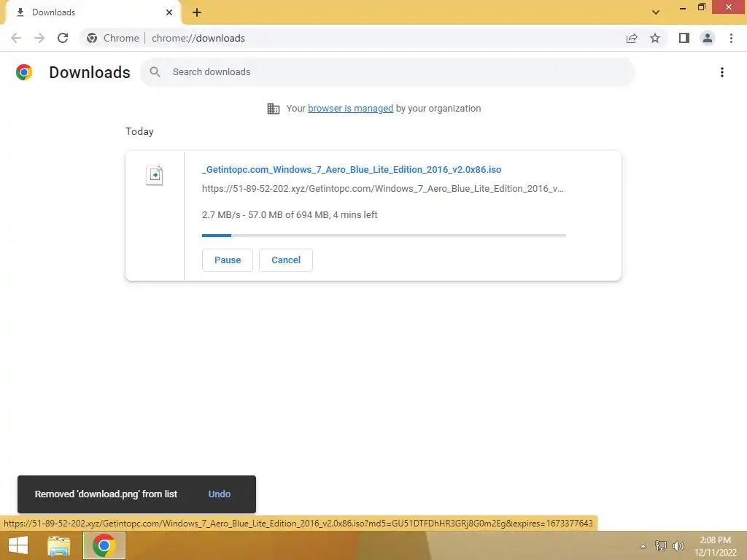Reload the downloads page
Screen dimensions: 747x560
click(63, 38)
